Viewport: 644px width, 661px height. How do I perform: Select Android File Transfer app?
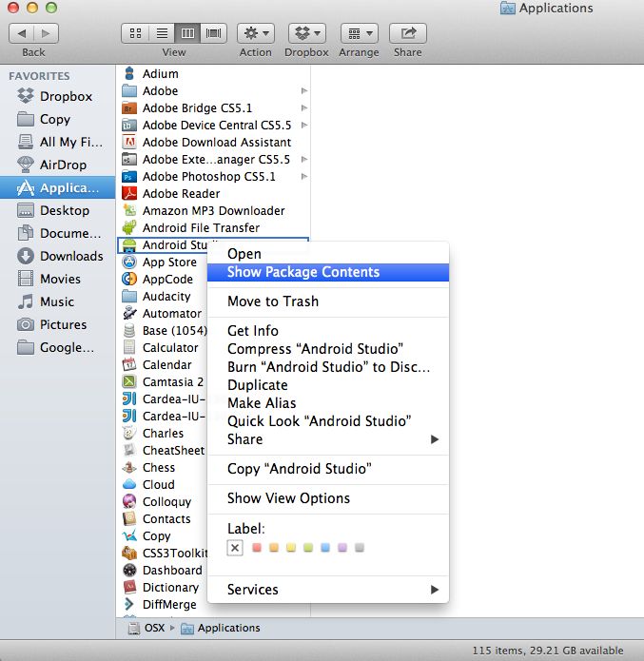(213, 227)
